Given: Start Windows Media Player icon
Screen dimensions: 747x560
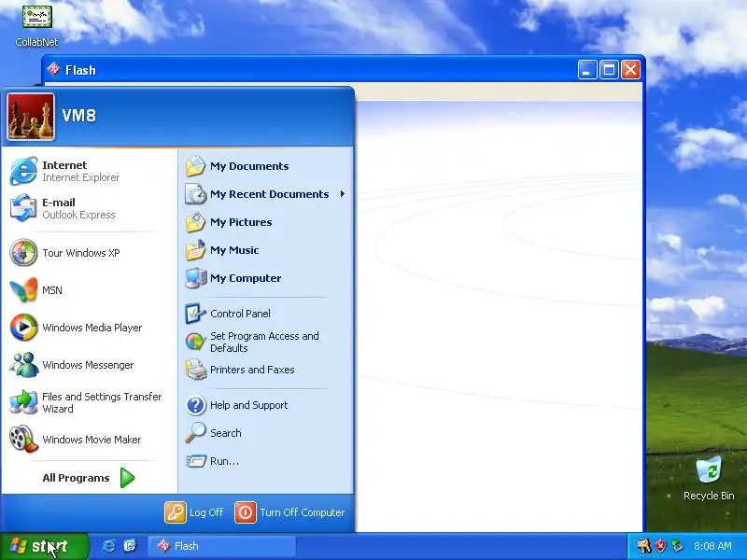Looking at the screenshot, I should 24,328.
